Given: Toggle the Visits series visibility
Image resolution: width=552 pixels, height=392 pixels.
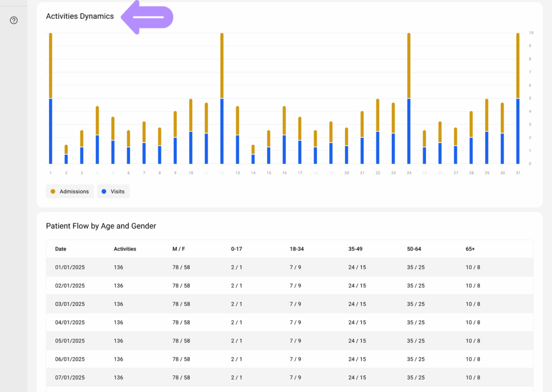Looking at the screenshot, I should pos(113,191).
